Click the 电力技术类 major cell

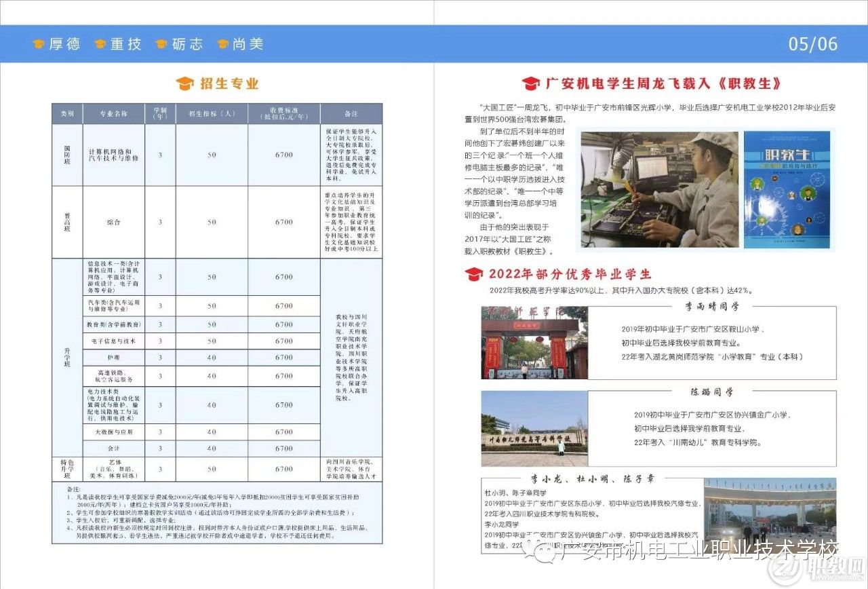point(114,404)
